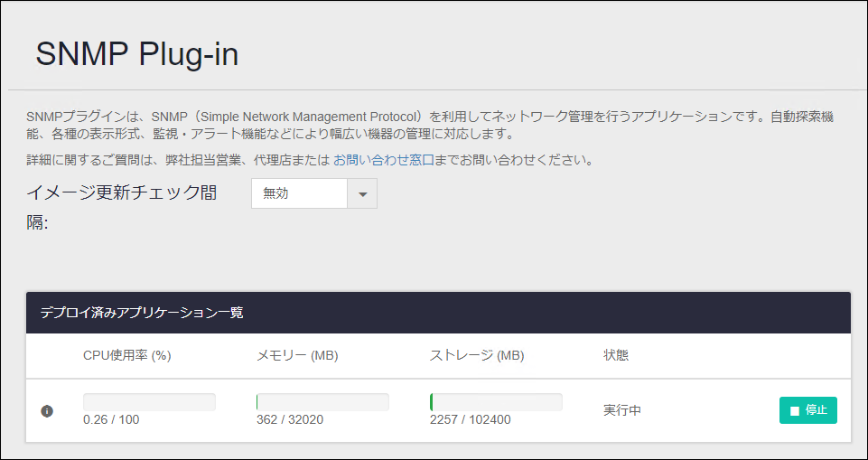The height and width of the screenshot is (460, 868).
Task: Click the 状態 column header
Action: coord(616,355)
